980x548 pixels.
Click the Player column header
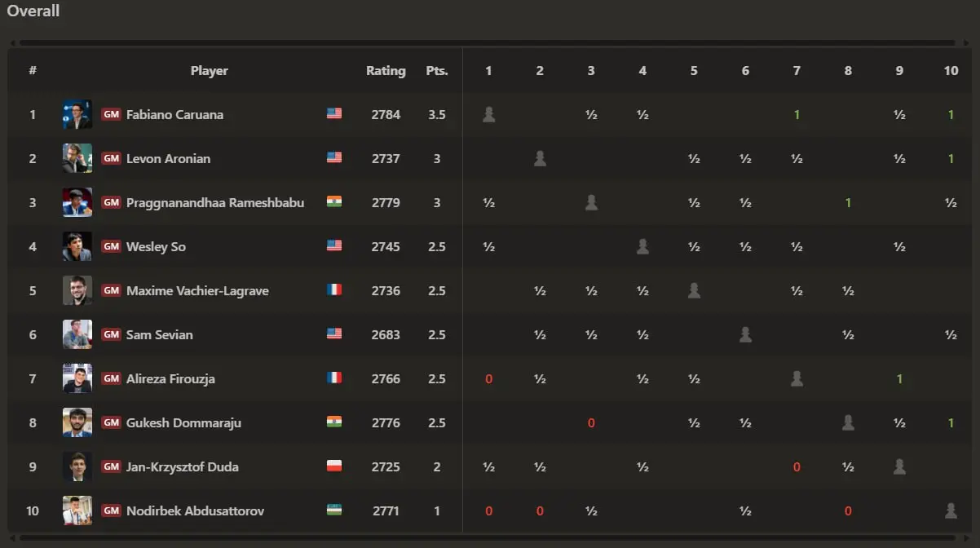[x=210, y=71]
